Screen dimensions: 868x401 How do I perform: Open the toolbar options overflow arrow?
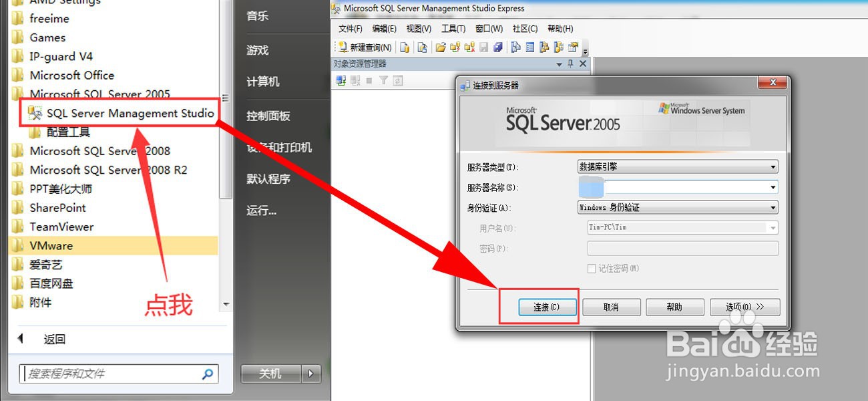click(x=586, y=51)
